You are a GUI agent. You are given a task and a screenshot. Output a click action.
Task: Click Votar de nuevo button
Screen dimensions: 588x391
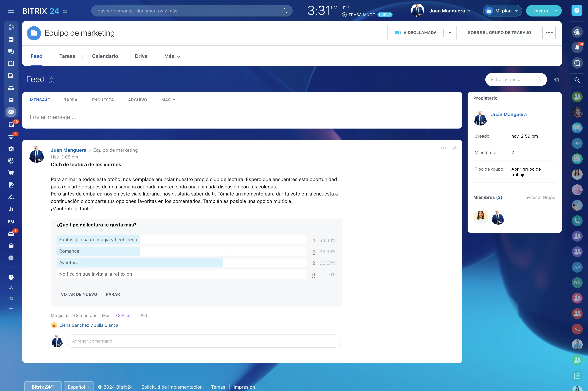(x=79, y=294)
